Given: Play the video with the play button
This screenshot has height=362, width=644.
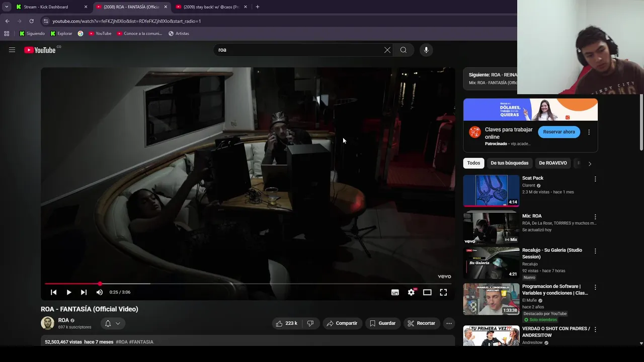Looking at the screenshot, I should point(69,292).
